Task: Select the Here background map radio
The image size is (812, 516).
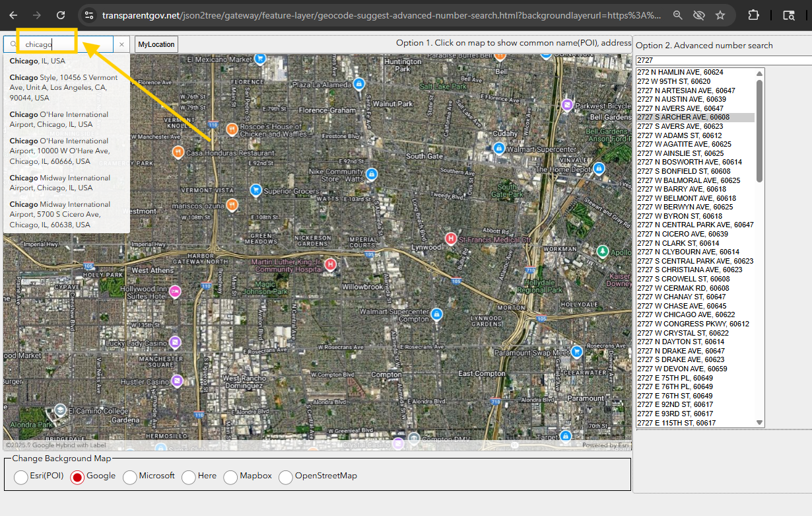Action: [x=189, y=477]
